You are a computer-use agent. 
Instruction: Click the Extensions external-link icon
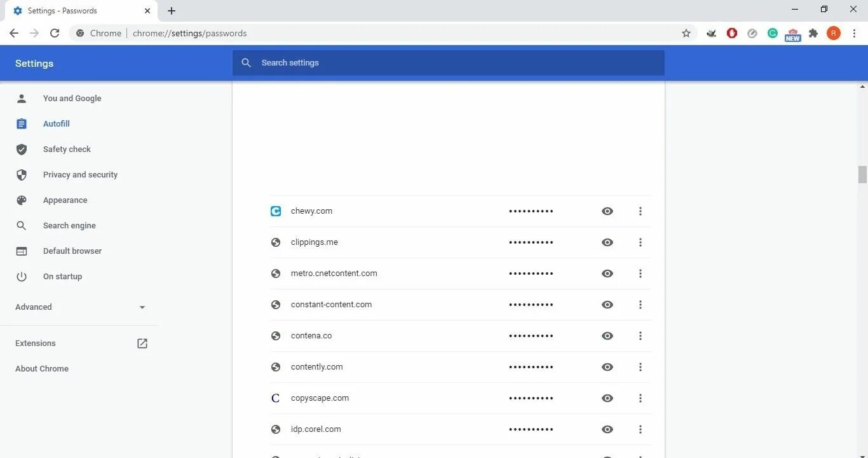pyautogui.click(x=142, y=343)
